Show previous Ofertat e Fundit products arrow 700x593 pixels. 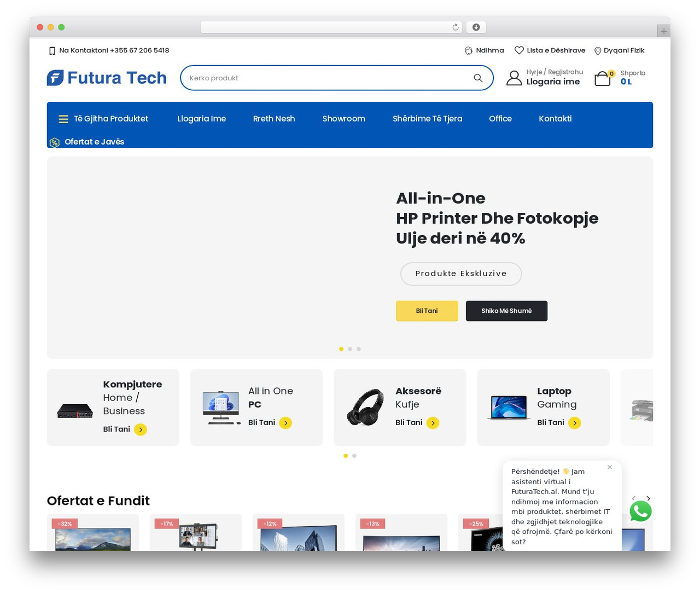pos(633,498)
